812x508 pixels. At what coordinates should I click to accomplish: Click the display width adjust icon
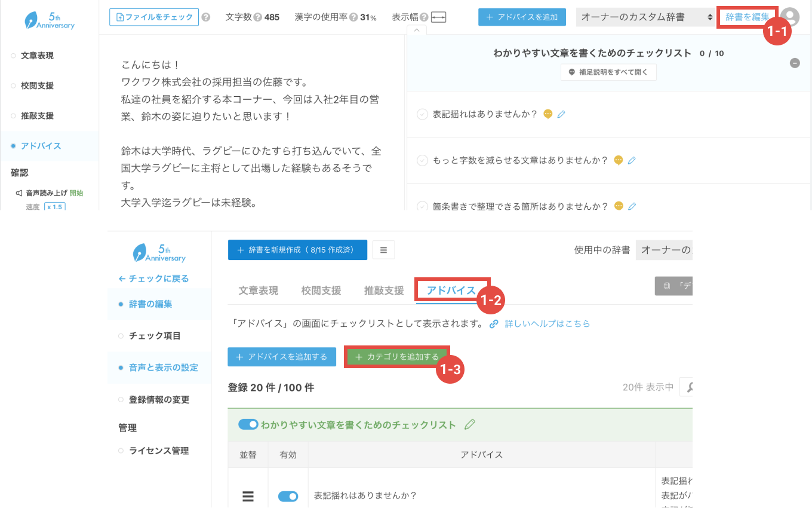pyautogui.click(x=438, y=17)
